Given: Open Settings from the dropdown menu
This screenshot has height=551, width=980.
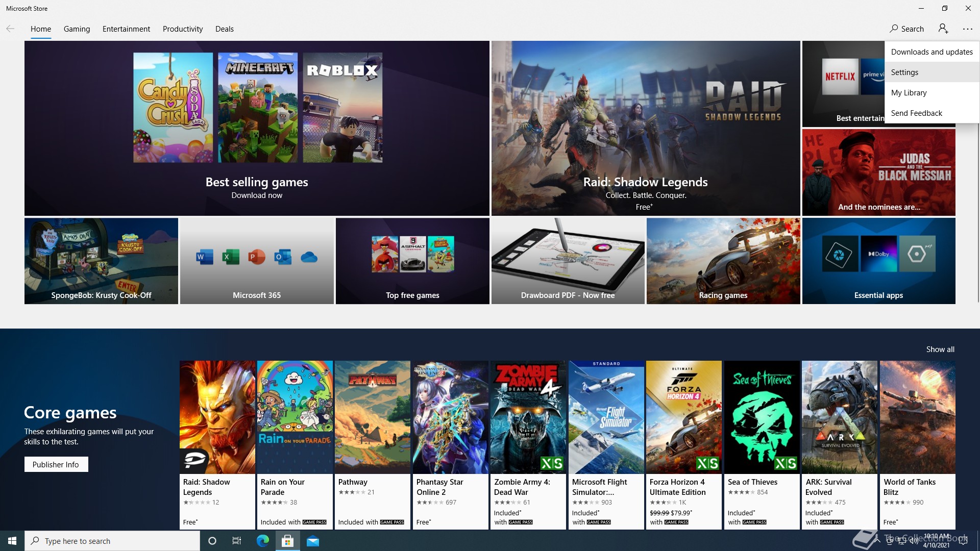Looking at the screenshot, I should pyautogui.click(x=932, y=72).
